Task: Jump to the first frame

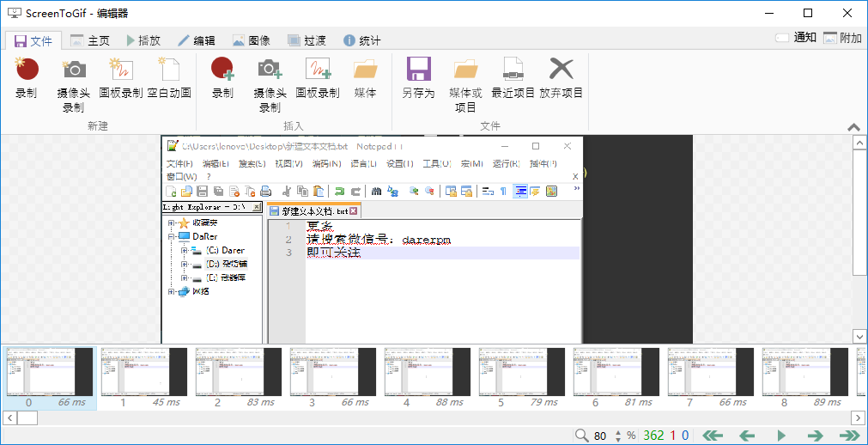Action: point(713,436)
